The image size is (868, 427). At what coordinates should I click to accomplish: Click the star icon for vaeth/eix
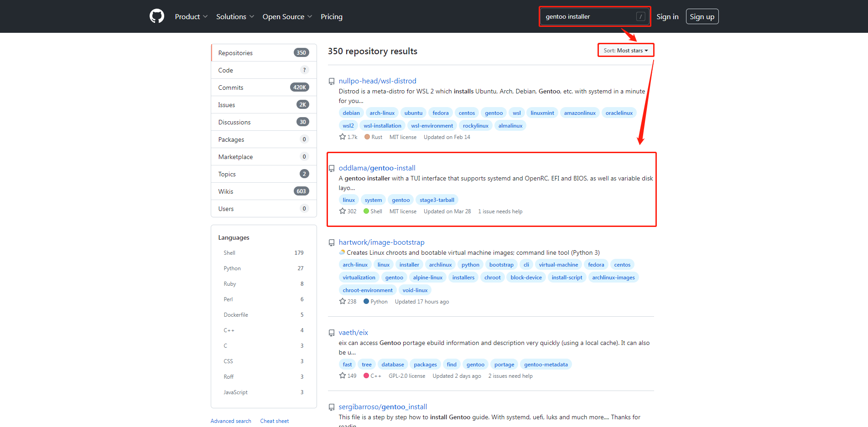pos(343,376)
